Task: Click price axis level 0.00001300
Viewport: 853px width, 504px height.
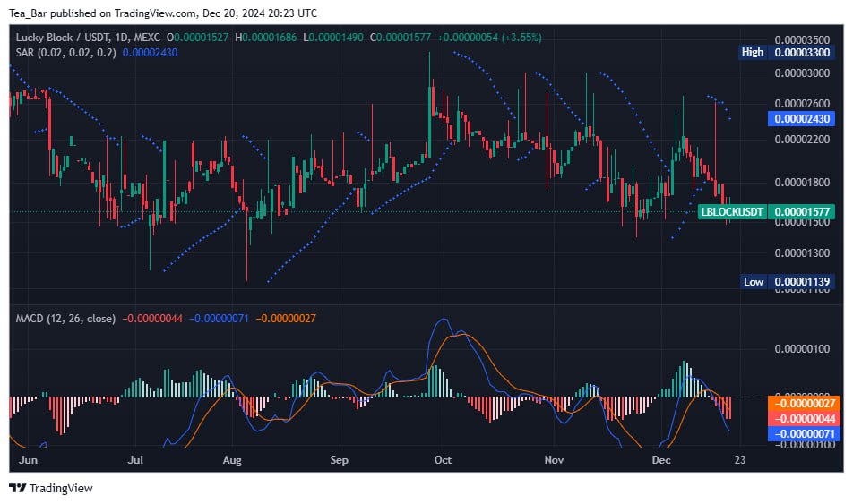Action: pyautogui.click(x=803, y=252)
